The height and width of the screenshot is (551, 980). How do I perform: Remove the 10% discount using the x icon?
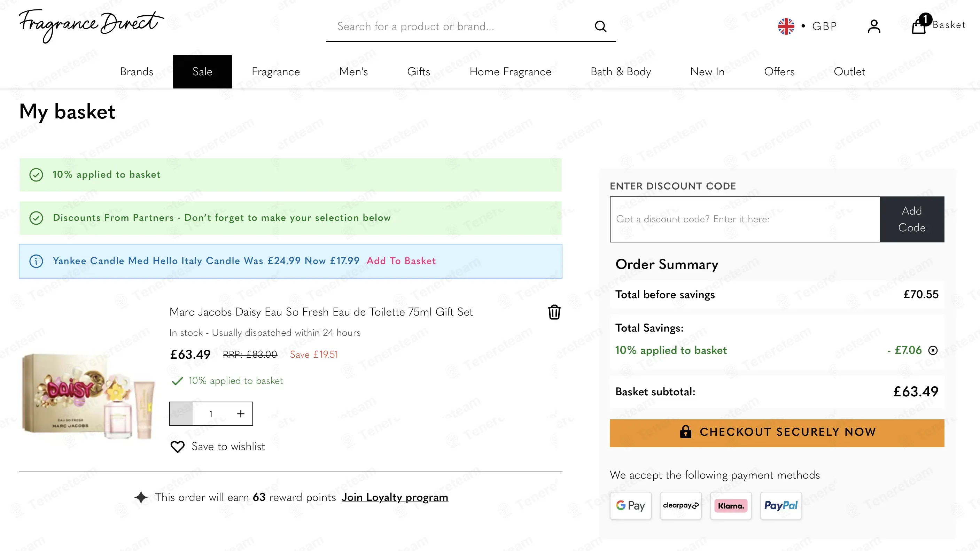pos(933,350)
